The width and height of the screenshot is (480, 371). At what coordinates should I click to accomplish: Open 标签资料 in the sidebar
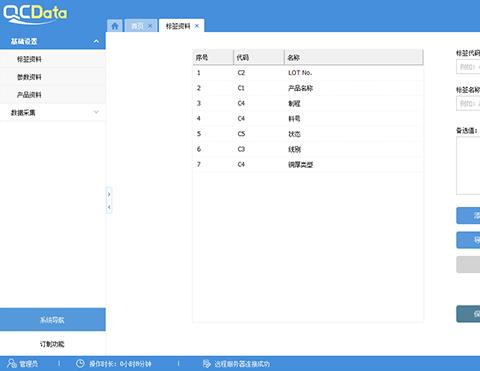29,59
